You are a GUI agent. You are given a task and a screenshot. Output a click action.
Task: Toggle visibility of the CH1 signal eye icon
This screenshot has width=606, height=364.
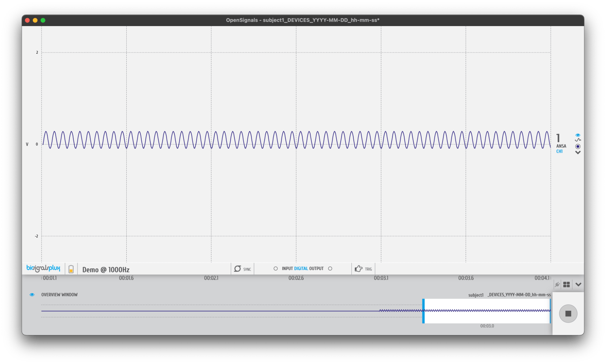coord(578,135)
